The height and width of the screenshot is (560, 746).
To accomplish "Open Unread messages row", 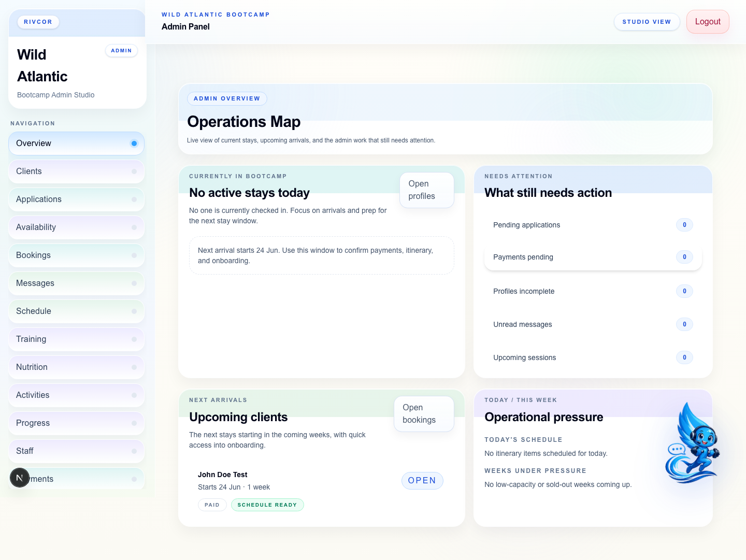I will coord(593,324).
